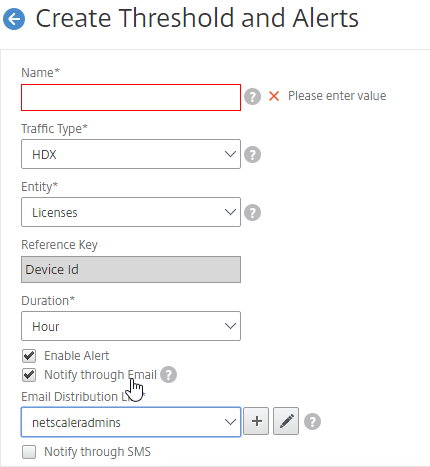Click the Notify through SMS label

[98, 452]
